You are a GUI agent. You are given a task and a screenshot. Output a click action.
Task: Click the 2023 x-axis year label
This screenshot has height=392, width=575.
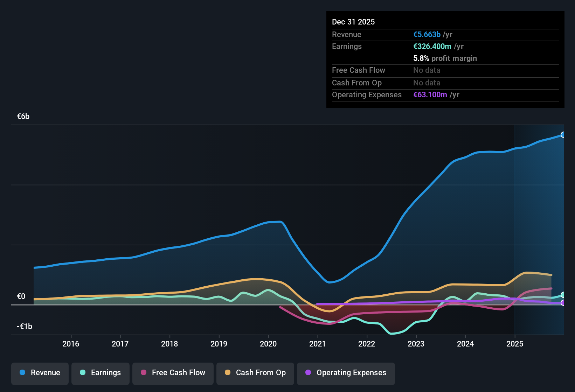416,344
